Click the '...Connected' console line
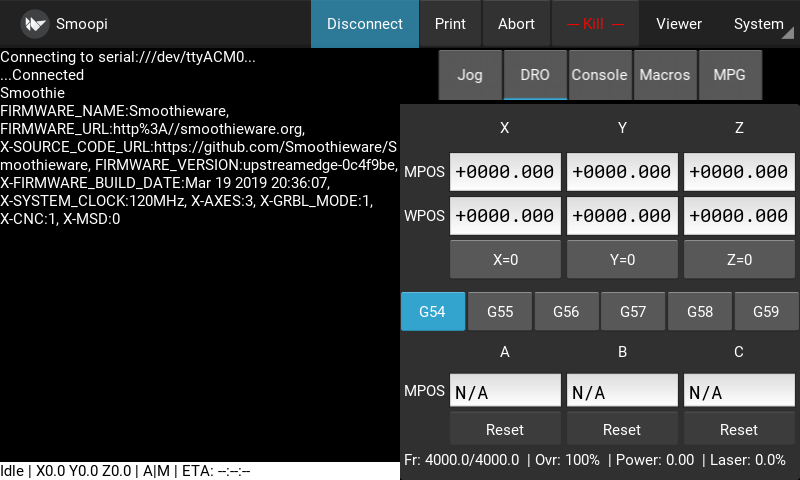Image resolution: width=800 pixels, height=480 pixels. (42, 75)
